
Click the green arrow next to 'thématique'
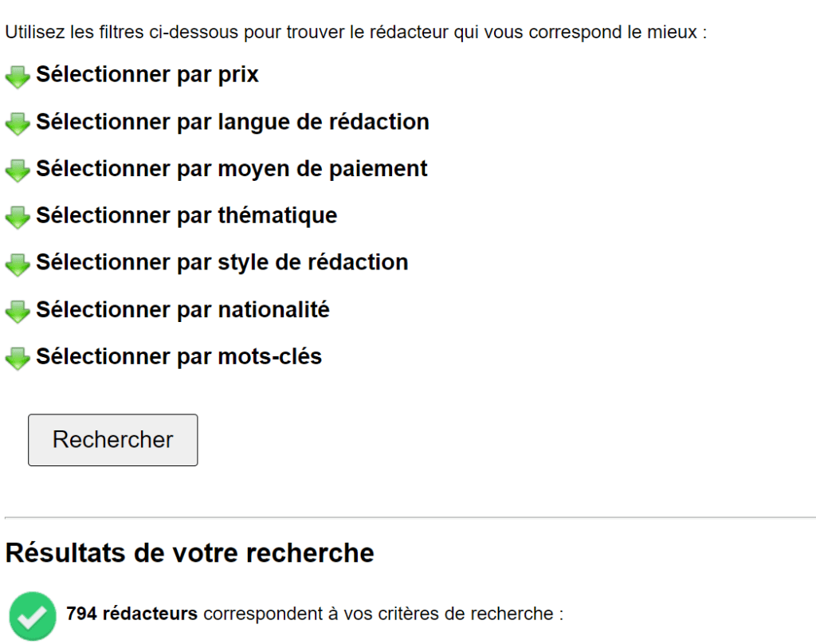tap(18, 218)
